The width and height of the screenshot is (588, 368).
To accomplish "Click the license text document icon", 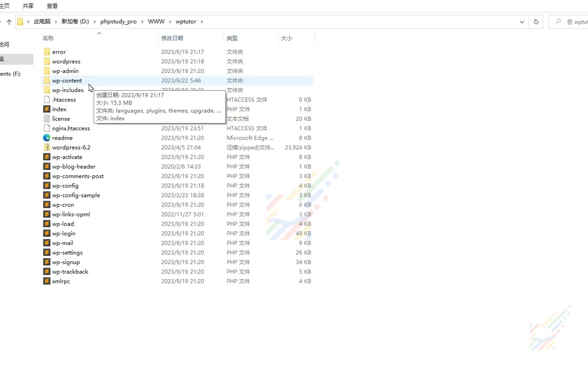I will (x=47, y=119).
